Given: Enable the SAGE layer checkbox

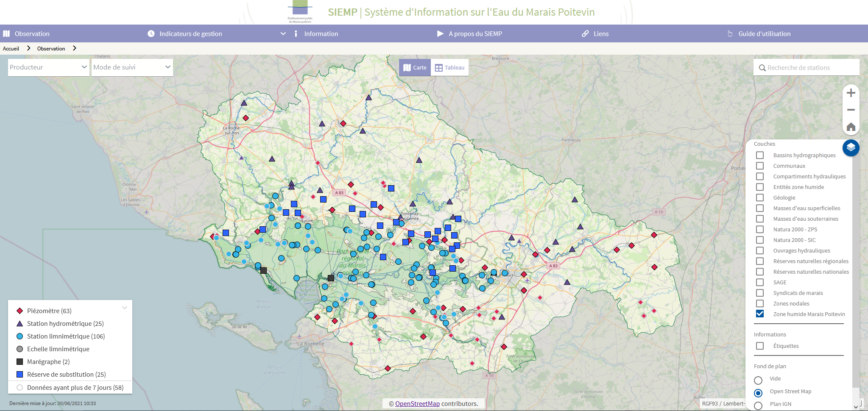Looking at the screenshot, I should pyautogui.click(x=760, y=282).
